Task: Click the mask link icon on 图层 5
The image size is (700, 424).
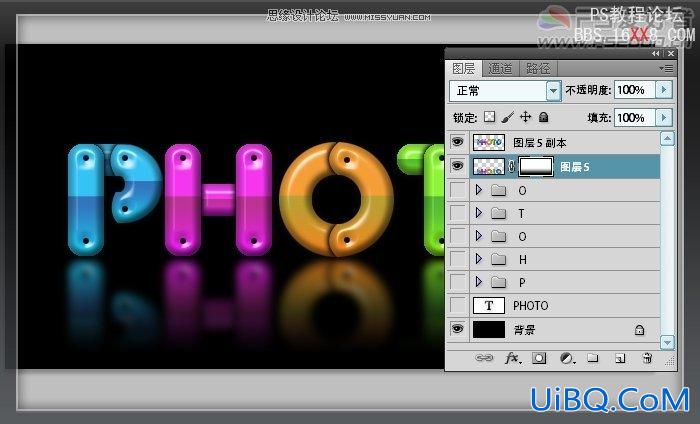Action: 512,166
